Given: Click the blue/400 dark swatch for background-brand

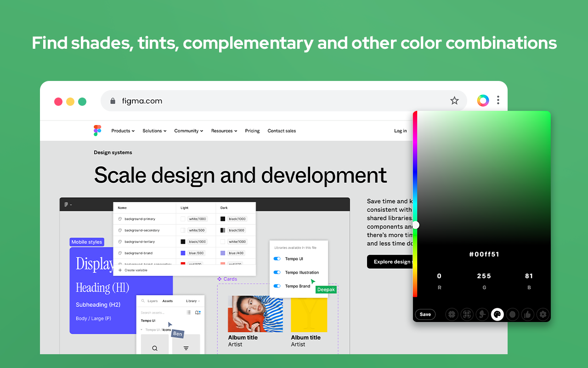Looking at the screenshot, I should [223, 253].
